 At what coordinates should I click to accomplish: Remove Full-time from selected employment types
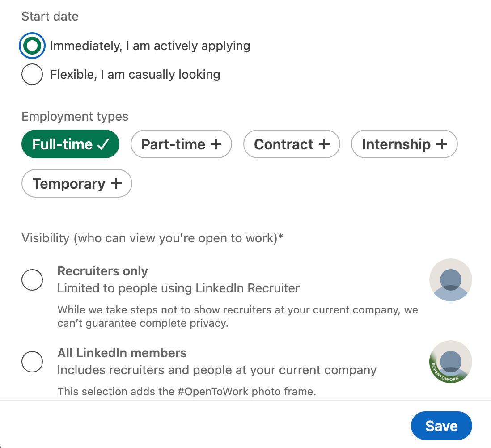pyautogui.click(x=70, y=144)
